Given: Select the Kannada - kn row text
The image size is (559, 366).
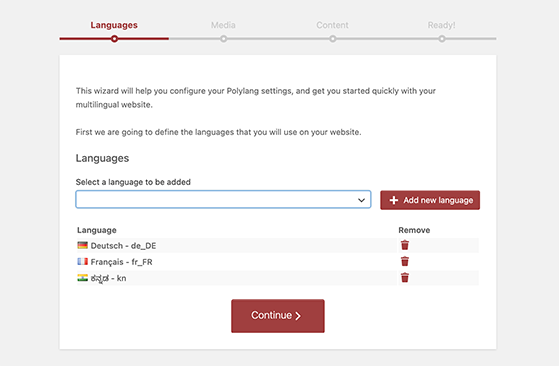Looking at the screenshot, I should point(108,278).
